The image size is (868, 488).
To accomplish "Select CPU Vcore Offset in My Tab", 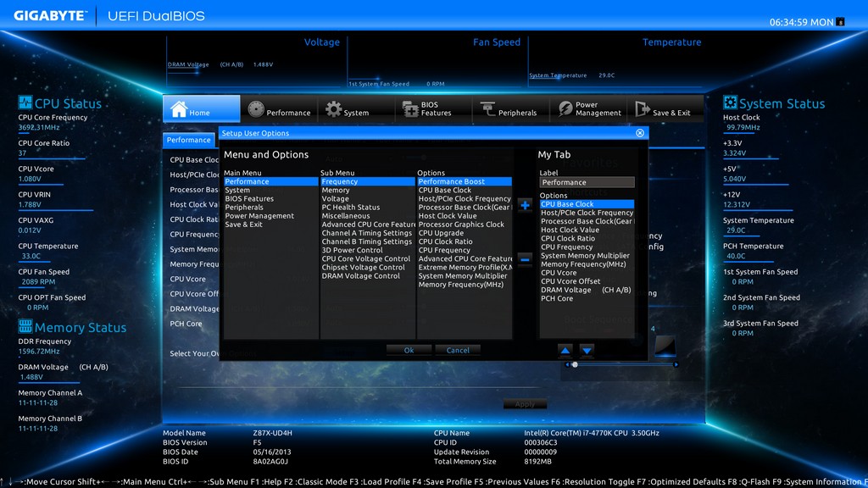I will pos(587,281).
